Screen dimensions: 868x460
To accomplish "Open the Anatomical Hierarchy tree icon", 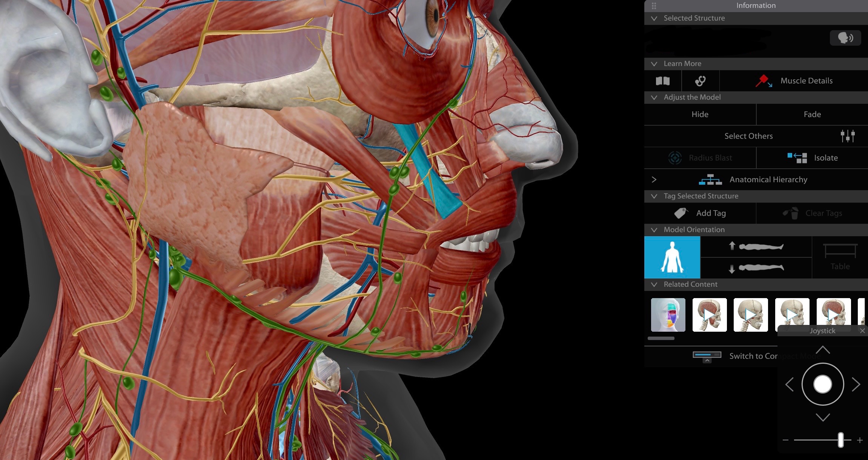I will point(710,180).
